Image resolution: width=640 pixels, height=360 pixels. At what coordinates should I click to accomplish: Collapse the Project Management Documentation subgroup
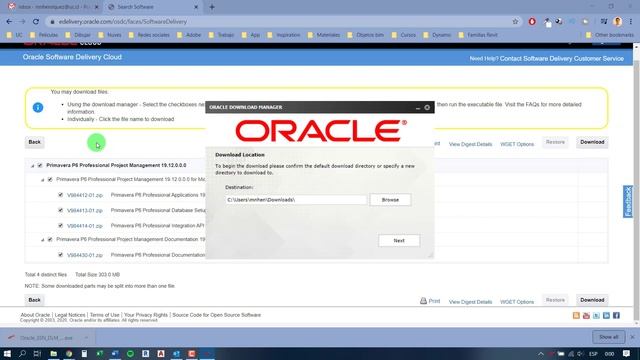[x=42, y=240]
